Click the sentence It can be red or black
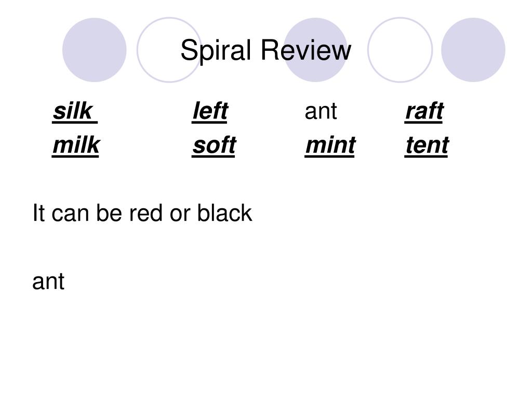 (142, 213)
